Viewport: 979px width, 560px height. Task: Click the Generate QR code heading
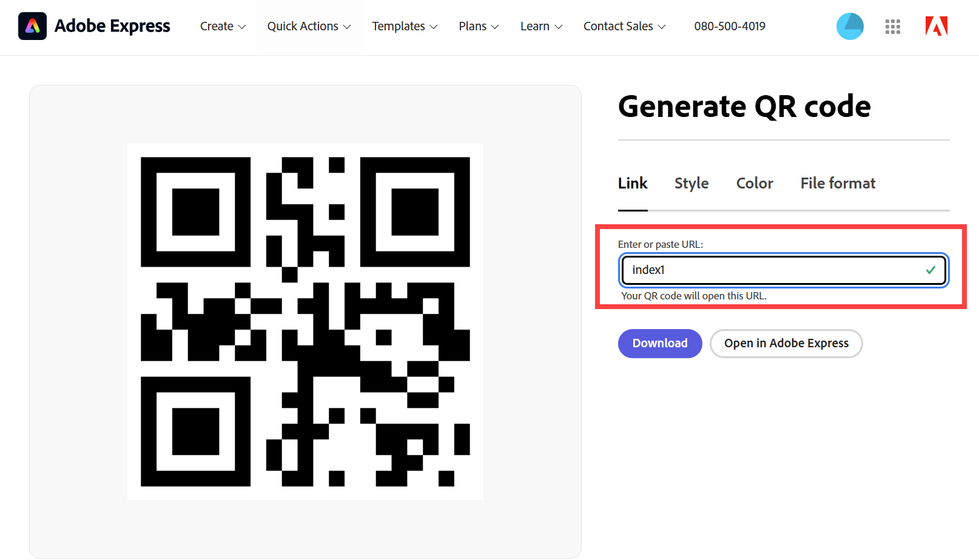point(744,107)
